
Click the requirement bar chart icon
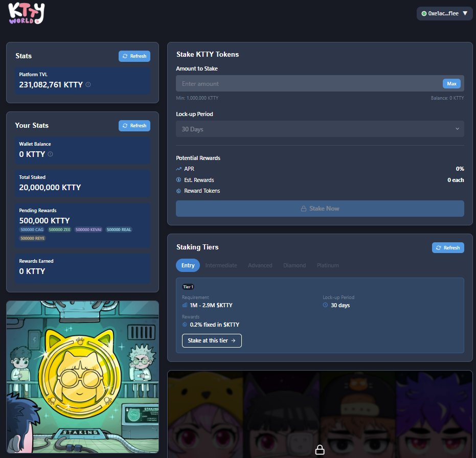[185, 305]
